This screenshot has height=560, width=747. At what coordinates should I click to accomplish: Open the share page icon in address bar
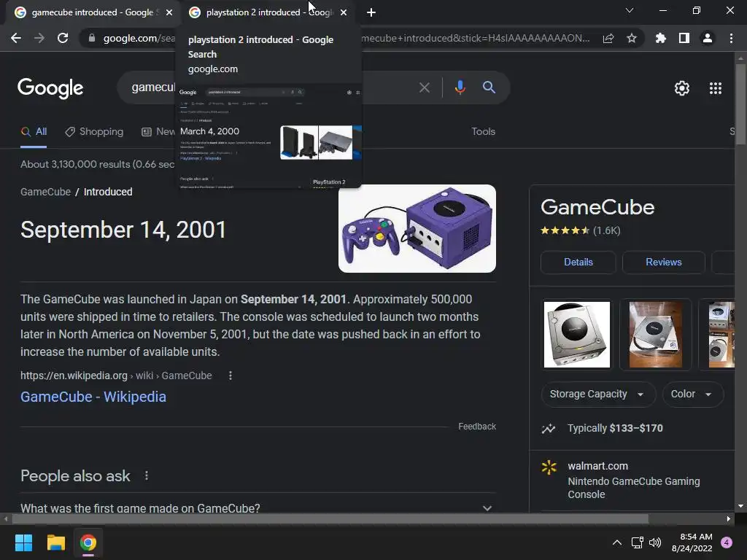tap(608, 38)
